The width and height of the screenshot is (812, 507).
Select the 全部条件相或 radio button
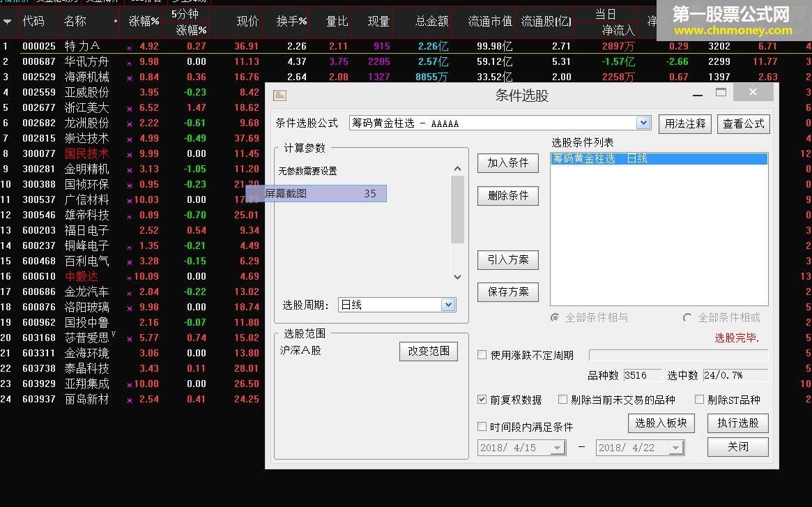click(x=687, y=317)
